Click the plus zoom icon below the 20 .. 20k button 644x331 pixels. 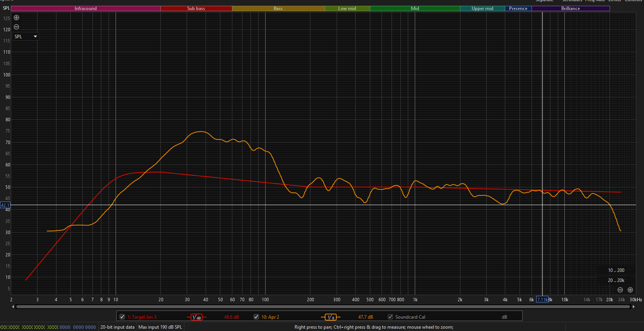coord(630,290)
